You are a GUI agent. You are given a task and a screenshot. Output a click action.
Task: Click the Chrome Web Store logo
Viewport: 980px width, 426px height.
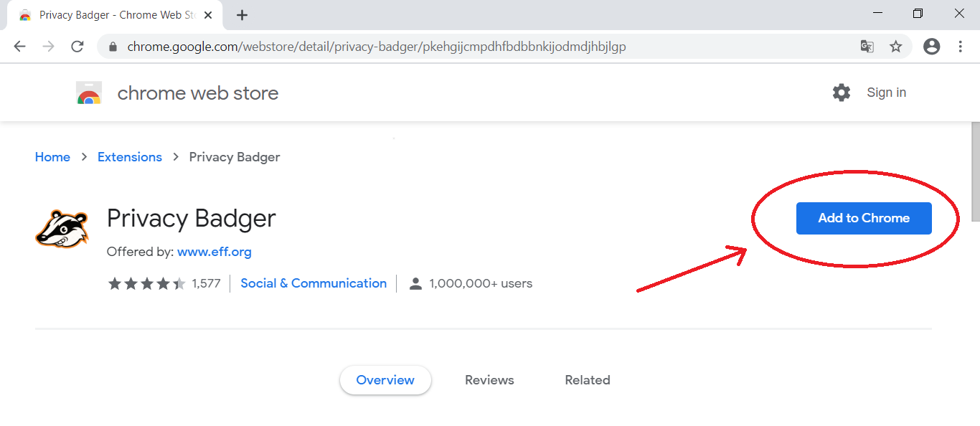pyautogui.click(x=89, y=93)
